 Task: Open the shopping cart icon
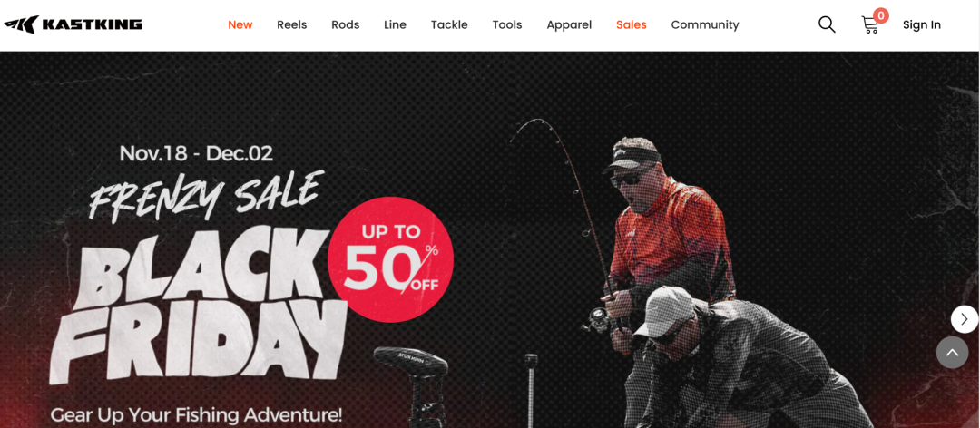[869, 25]
